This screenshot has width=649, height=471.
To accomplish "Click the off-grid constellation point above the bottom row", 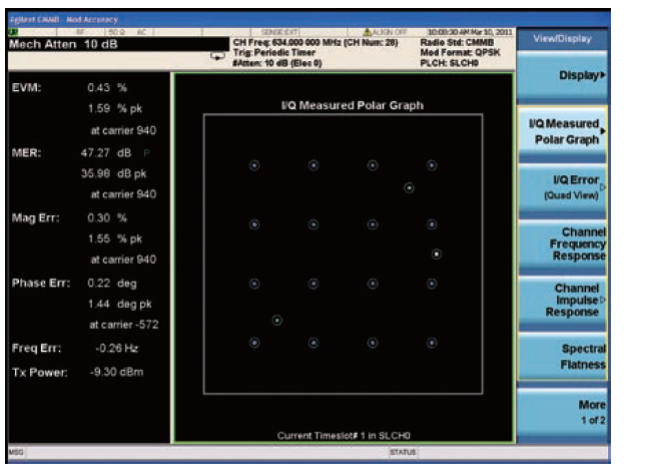I will coord(277,320).
